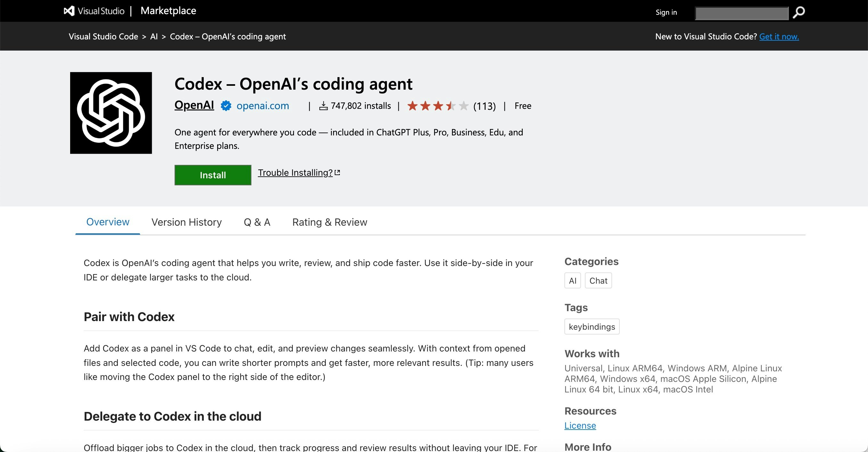The height and width of the screenshot is (452, 868).
Task: Open the Trouble Installing? link
Action: pos(295,173)
